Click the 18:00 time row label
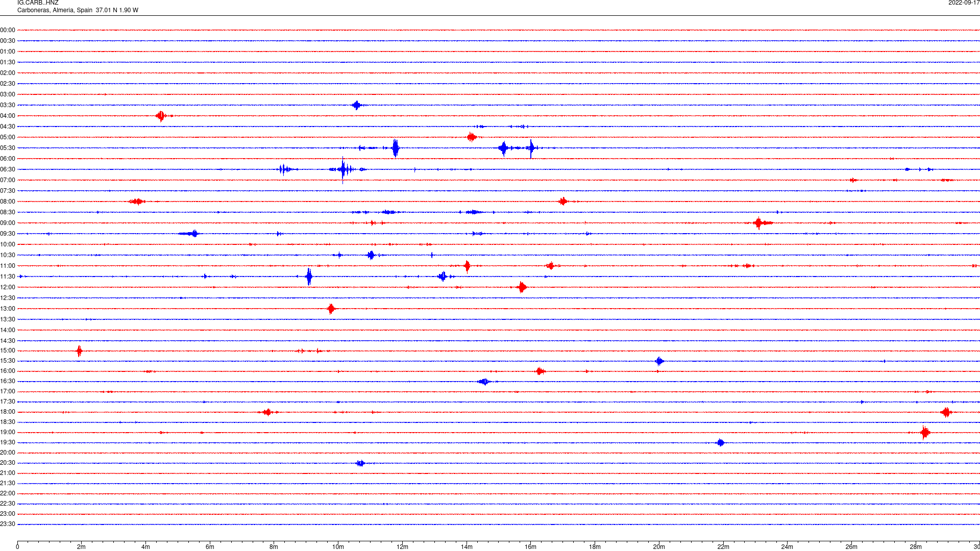This screenshot has height=551, width=980. [x=8, y=412]
